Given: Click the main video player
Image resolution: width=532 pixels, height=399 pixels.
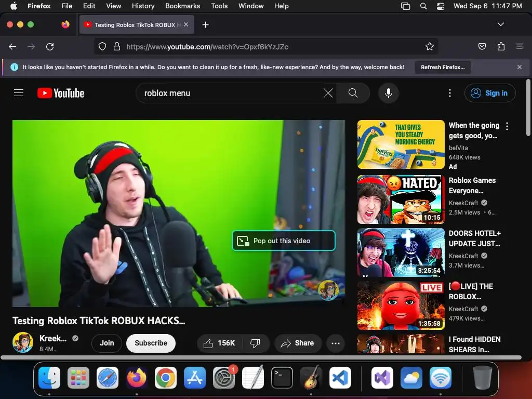Looking at the screenshot, I should 179,214.
